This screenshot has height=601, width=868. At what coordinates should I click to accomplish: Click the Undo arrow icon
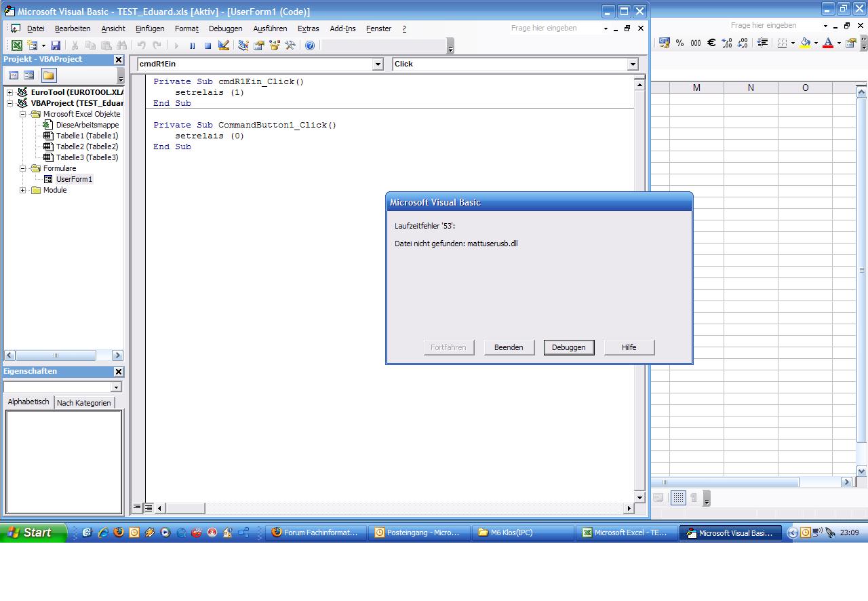coord(141,45)
